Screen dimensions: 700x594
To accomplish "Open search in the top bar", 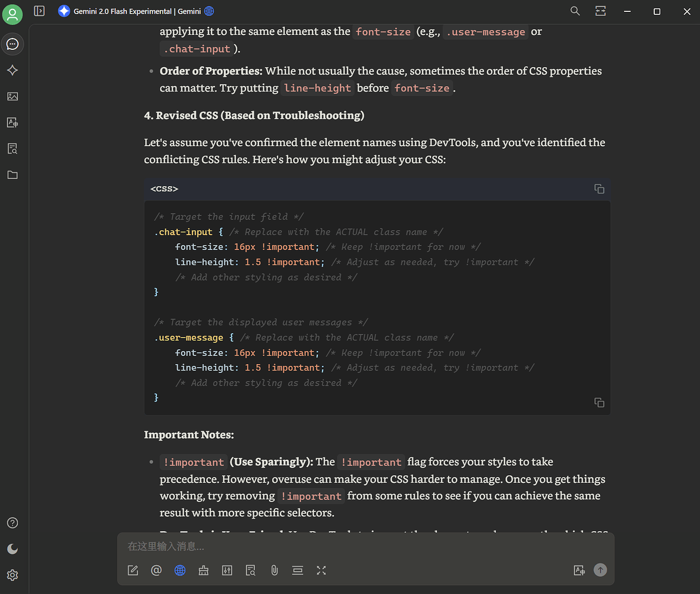I will coord(575,11).
